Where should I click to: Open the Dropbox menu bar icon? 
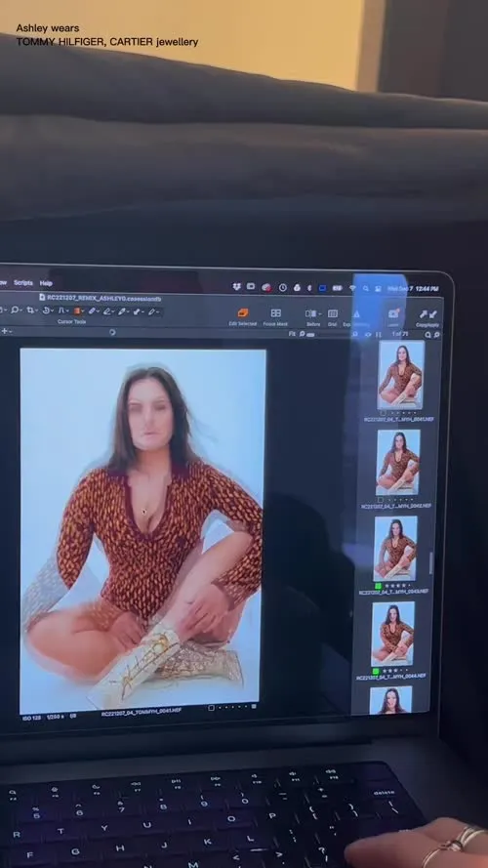tap(237, 286)
